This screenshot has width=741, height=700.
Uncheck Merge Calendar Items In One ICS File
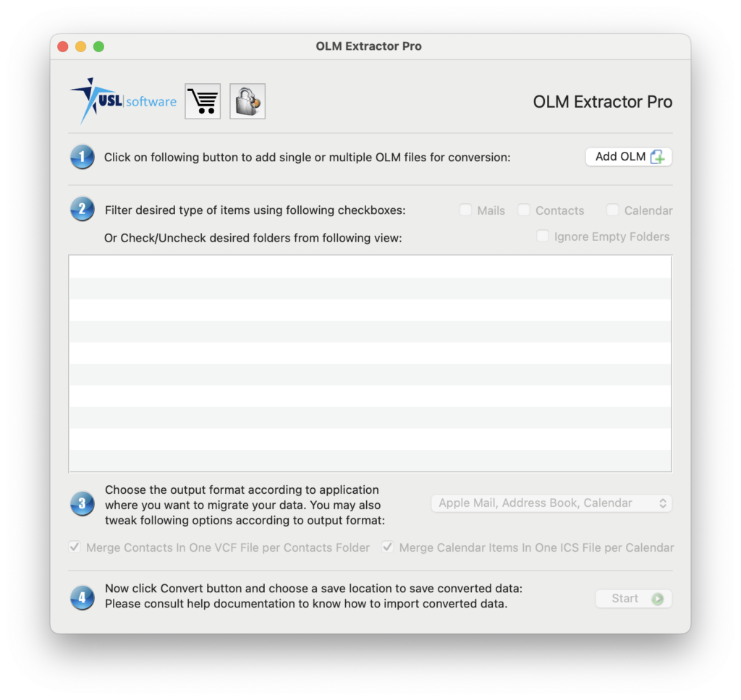pyautogui.click(x=388, y=547)
